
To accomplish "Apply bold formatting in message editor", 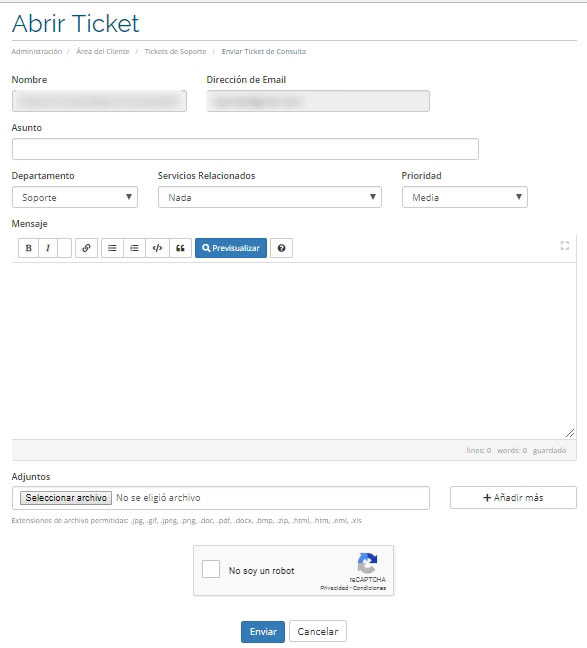I will [29, 248].
